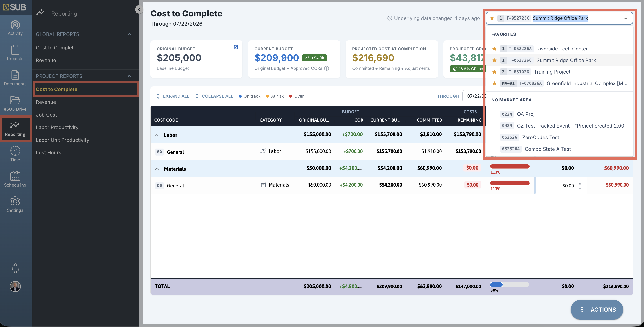Click the Materials 113% red progress bar
The image size is (644, 327).
(x=510, y=167)
